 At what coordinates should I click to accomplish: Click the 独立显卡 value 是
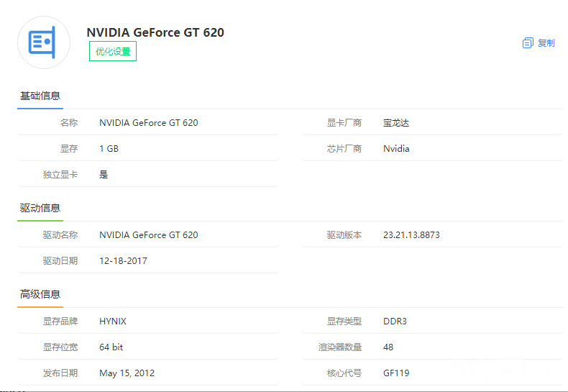pos(104,175)
